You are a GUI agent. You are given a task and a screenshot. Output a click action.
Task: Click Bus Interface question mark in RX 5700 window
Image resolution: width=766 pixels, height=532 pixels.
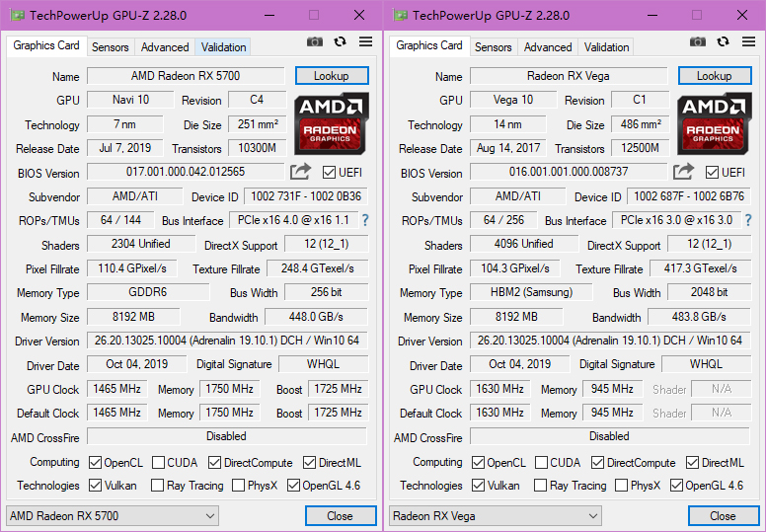pos(365,220)
